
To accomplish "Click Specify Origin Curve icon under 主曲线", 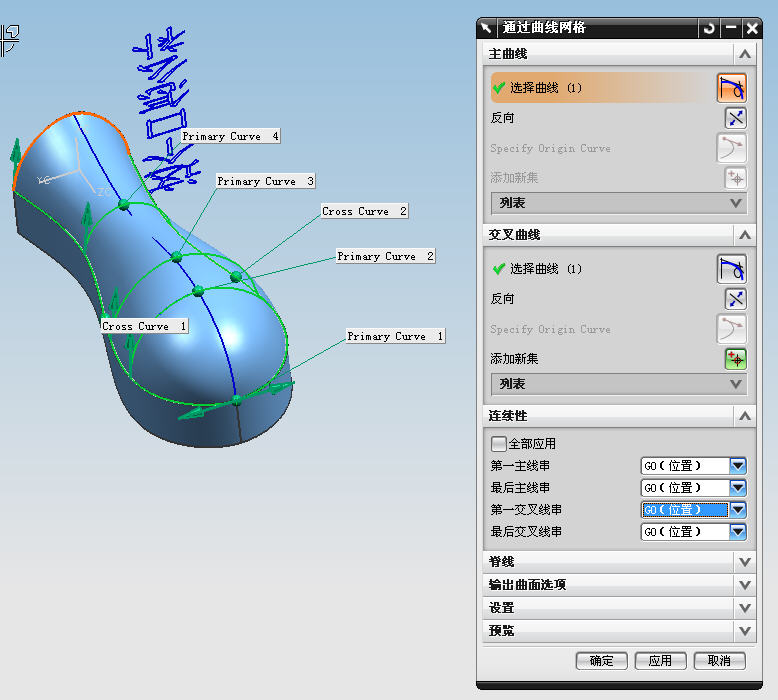I will pyautogui.click(x=731, y=147).
